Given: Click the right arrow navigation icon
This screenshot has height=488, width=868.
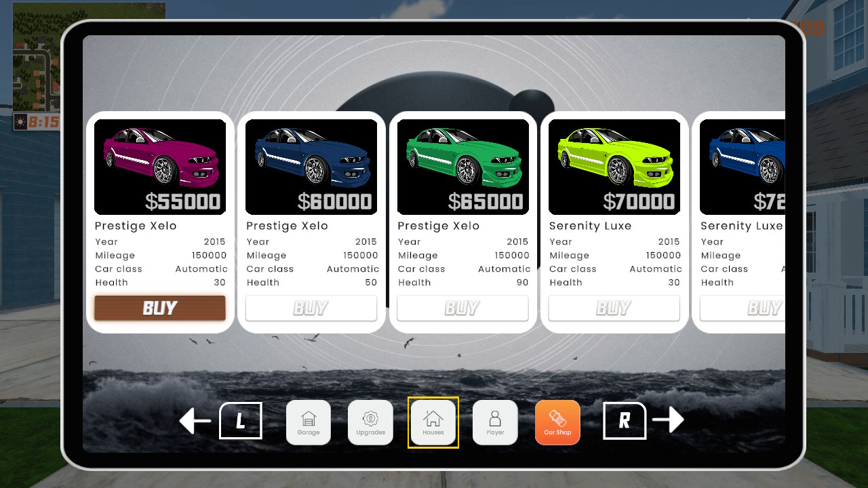Looking at the screenshot, I should coord(668,421).
